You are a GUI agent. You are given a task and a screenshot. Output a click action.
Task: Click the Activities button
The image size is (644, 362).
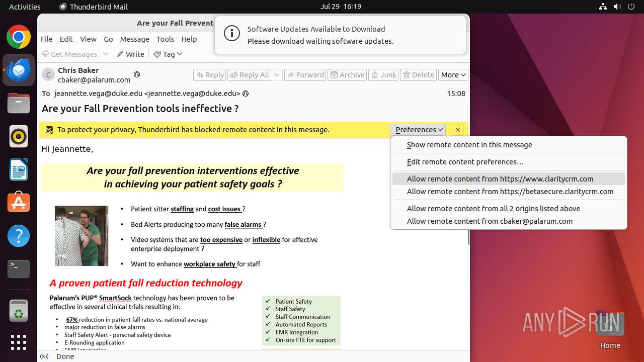(25, 7)
